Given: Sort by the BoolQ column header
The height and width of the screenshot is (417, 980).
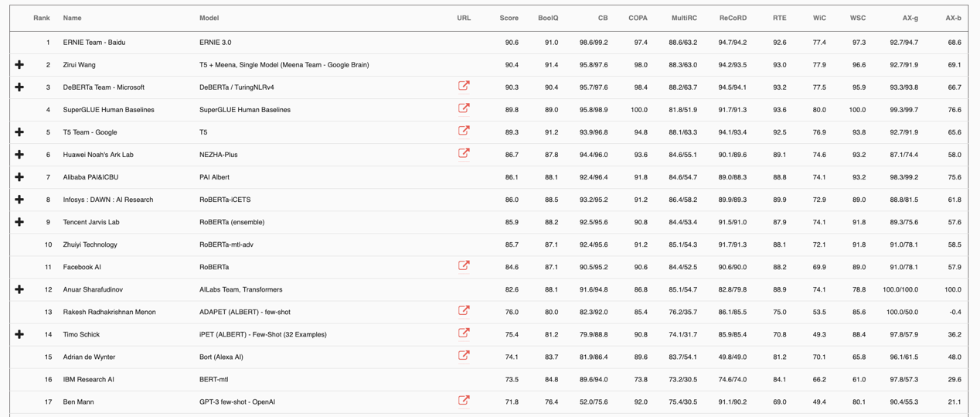Looking at the screenshot, I should [548, 18].
